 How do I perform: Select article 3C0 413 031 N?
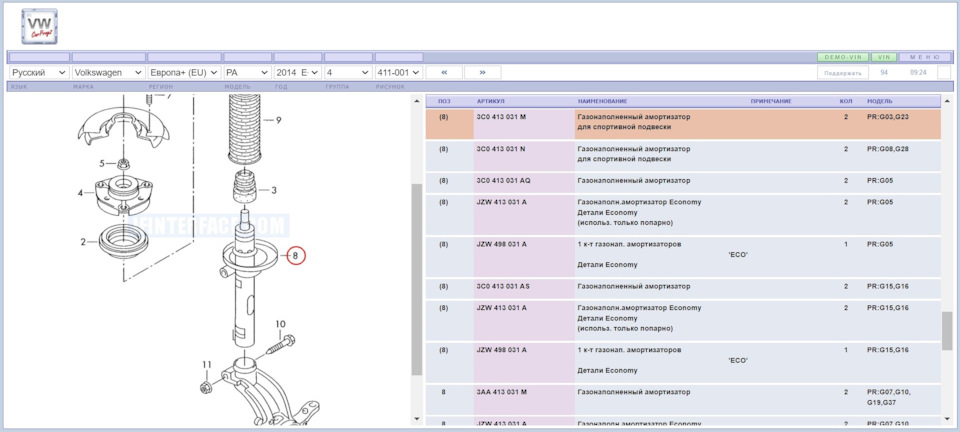(x=501, y=149)
